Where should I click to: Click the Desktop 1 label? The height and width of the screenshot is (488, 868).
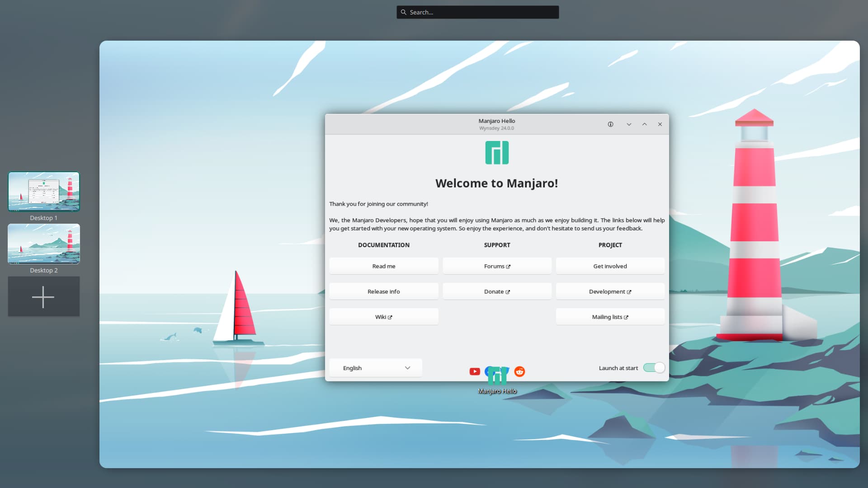(43, 218)
